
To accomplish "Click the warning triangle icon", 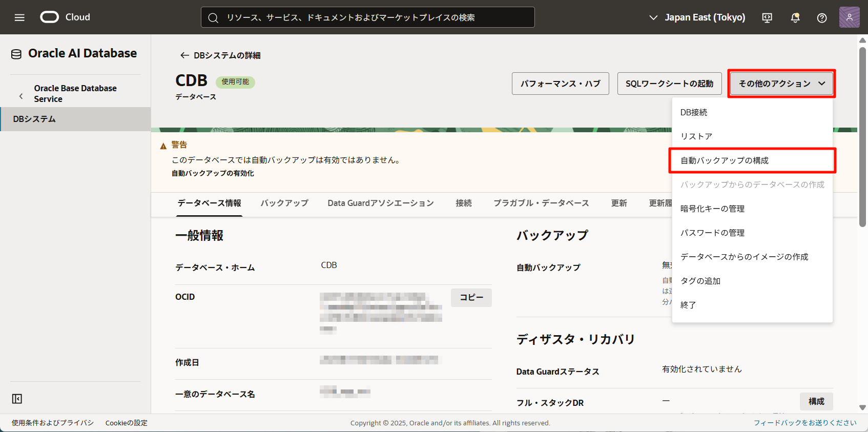I will tap(163, 146).
